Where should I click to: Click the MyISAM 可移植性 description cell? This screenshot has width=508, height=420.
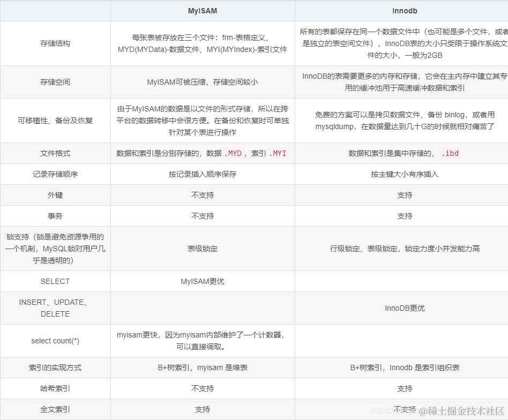click(203, 121)
